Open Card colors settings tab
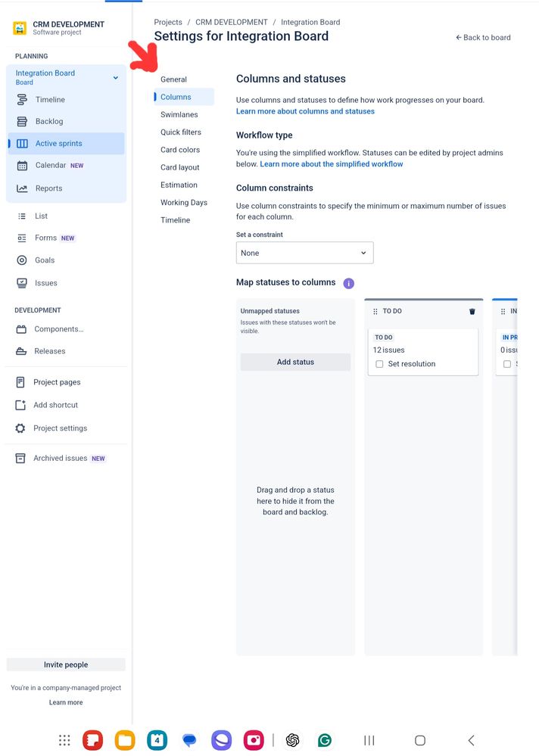The height and width of the screenshot is (756, 539). 180,150
